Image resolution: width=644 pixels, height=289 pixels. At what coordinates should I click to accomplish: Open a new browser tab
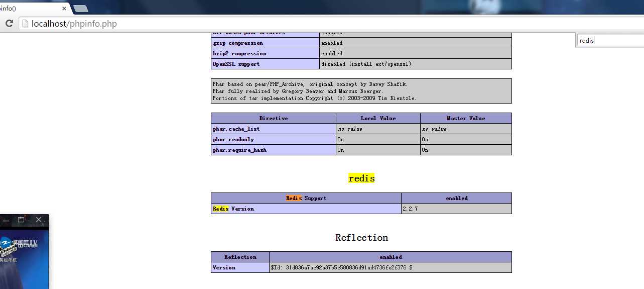pos(81,9)
